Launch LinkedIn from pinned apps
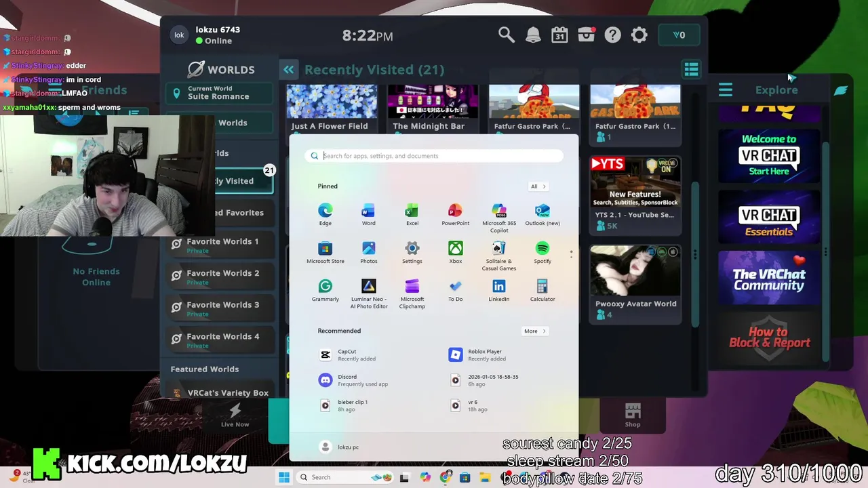This screenshot has height=488, width=868. click(x=499, y=290)
